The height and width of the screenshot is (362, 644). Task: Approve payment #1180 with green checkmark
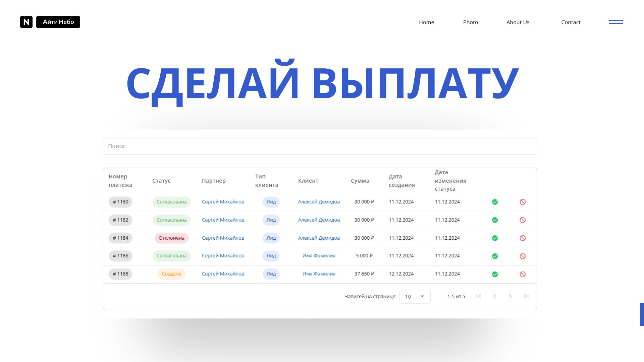(495, 202)
